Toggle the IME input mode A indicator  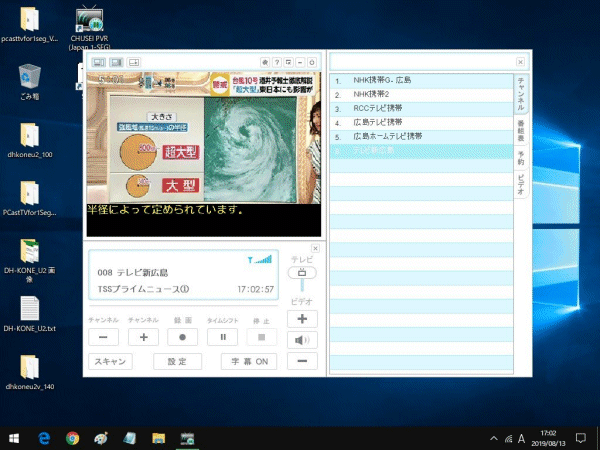[521, 439]
